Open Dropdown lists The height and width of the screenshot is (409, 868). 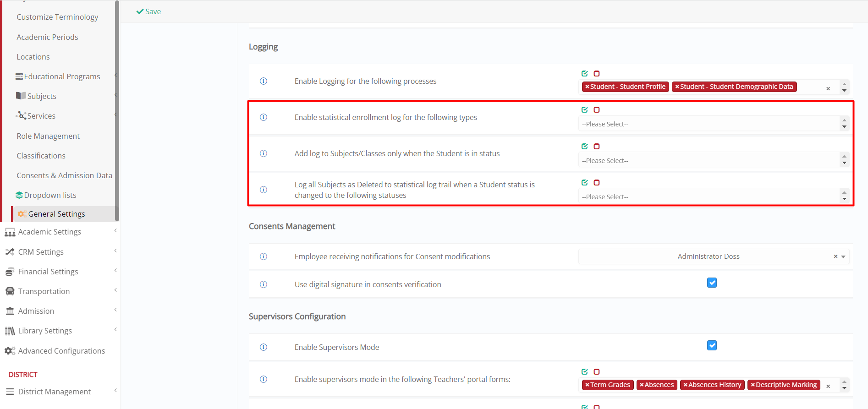click(x=50, y=195)
